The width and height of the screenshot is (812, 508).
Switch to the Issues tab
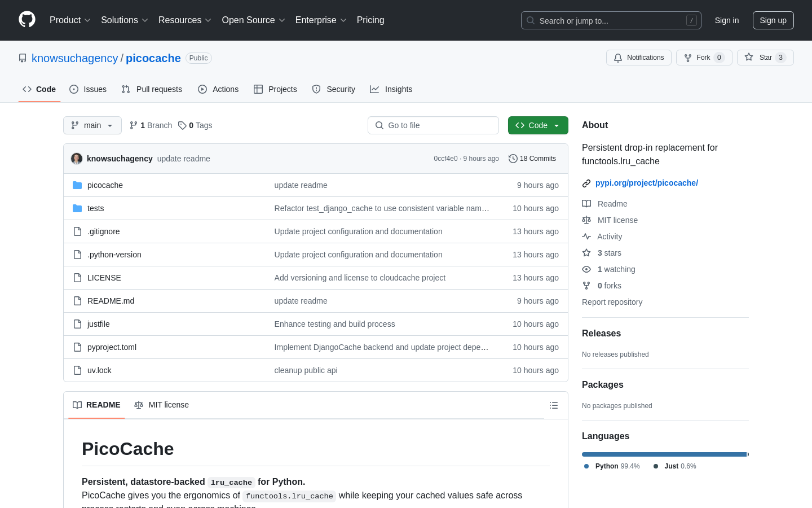pyautogui.click(x=88, y=89)
